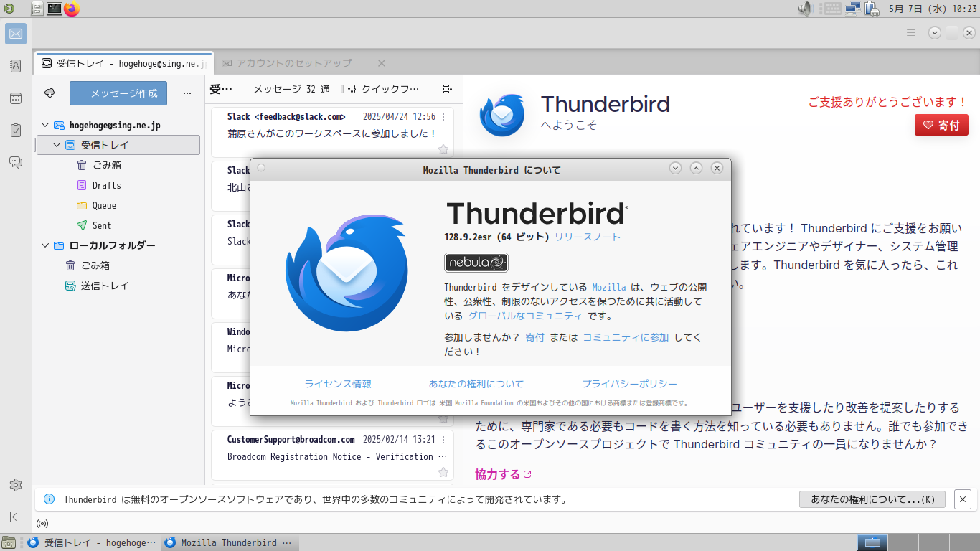Open the Mail space in the sidebar

click(x=16, y=34)
